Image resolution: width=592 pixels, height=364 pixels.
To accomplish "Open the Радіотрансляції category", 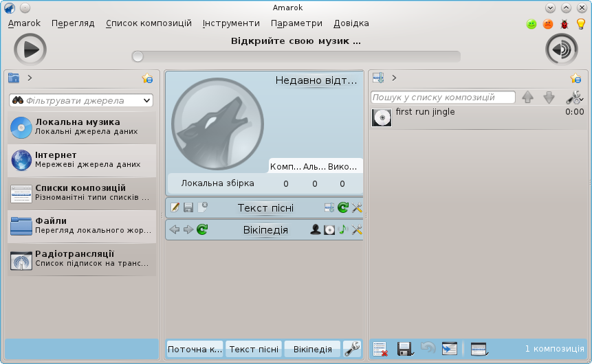I will 82,259.
